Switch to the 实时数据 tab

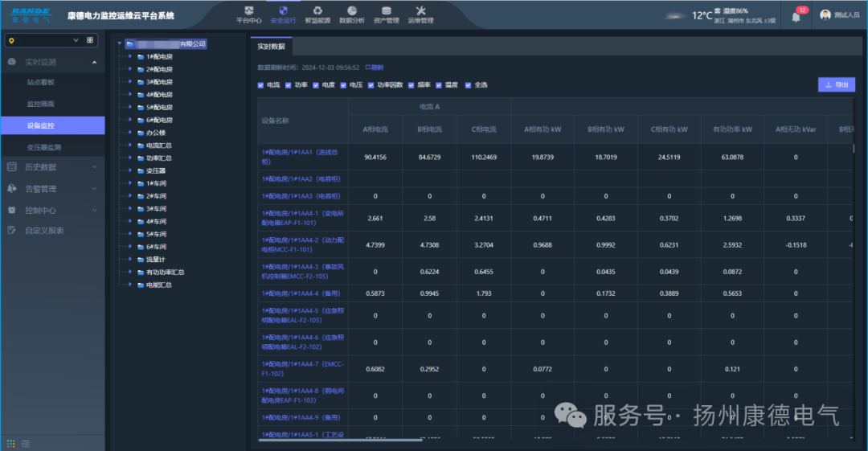(271, 47)
